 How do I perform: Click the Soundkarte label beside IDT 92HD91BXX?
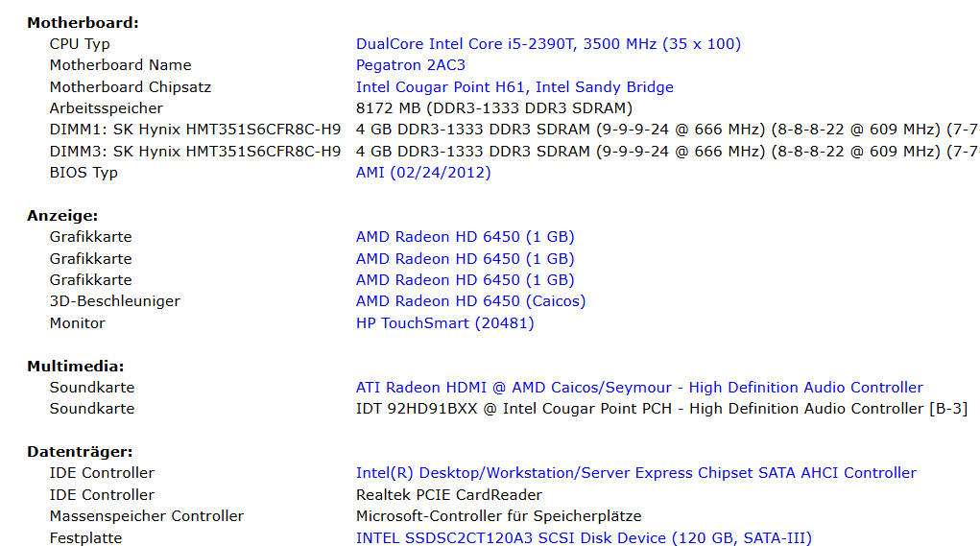tap(92, 409)
